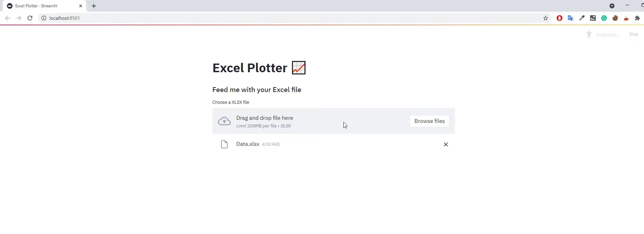
Task: Click the chart emoji beside the title
Action: click(299, 68)
